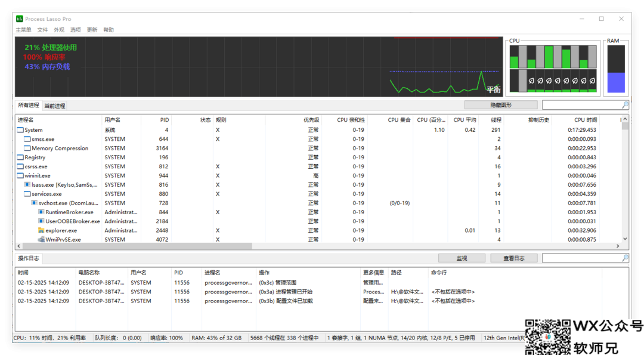
Task: Open the 帮助 menu
Action: pyautogui.click(x=109, y=30)
